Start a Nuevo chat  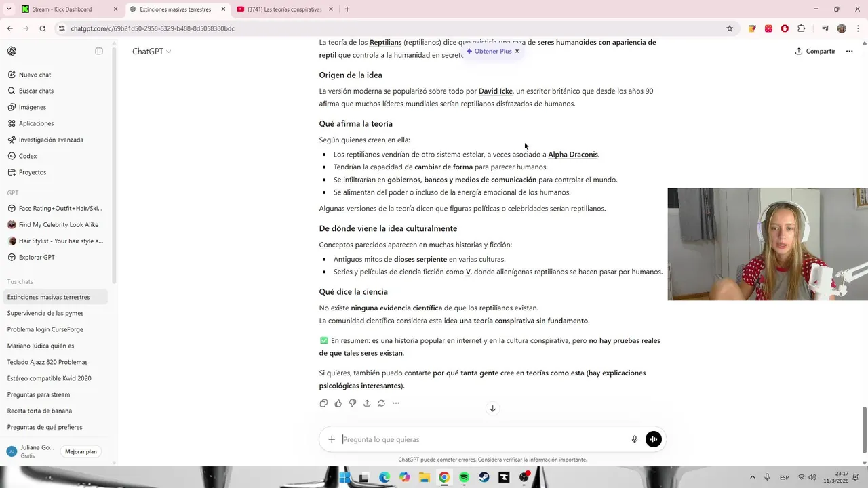point(56,75)
